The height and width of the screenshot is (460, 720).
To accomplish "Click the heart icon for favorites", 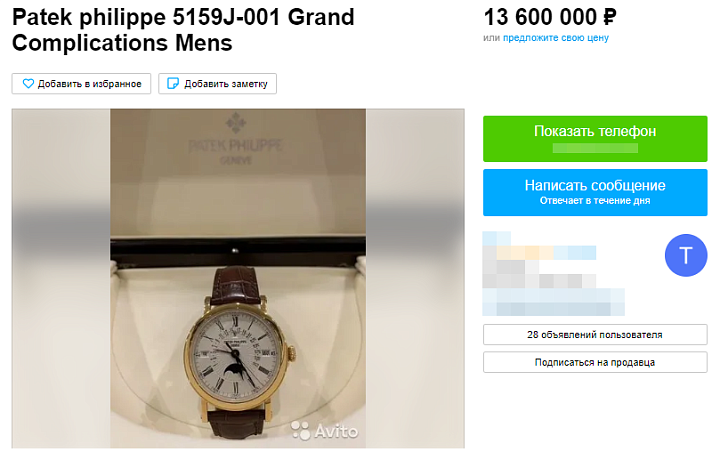I will pos(28,84).
